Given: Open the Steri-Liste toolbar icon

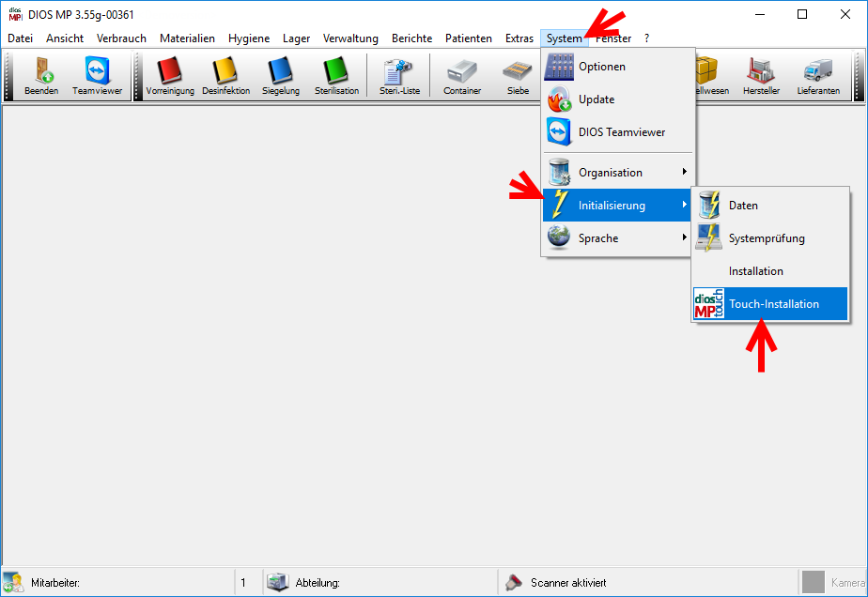Looking at the screenshot, I should click(x=399, y=75).
